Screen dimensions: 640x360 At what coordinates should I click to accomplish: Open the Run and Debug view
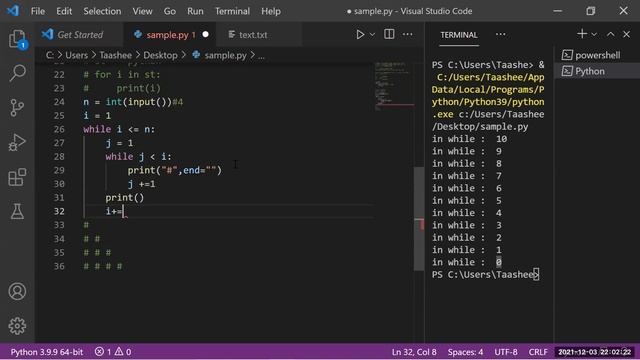click(x=17, y=142)
